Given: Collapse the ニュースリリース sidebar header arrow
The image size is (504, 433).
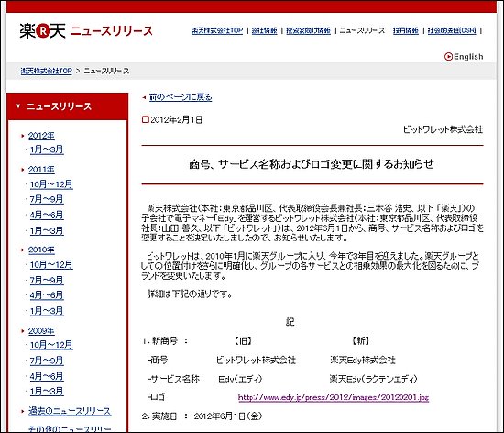Looking at the screenshot, I should [18, 105].
